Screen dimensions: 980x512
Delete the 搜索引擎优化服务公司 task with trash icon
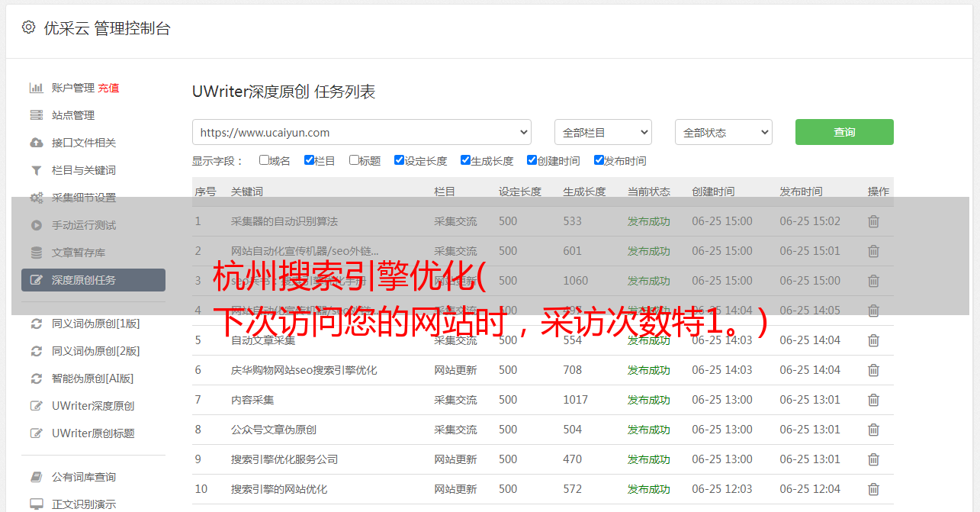click(874, 459)
